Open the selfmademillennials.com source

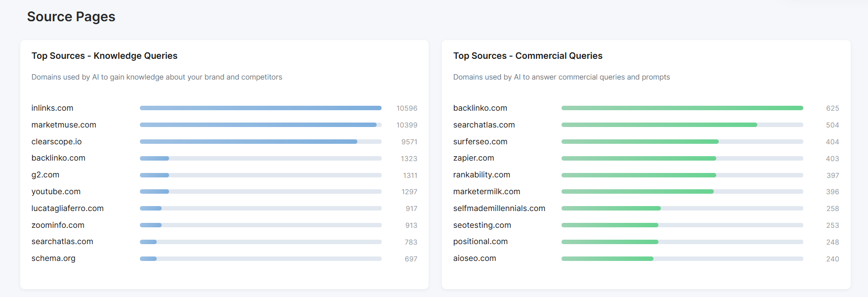499,209
